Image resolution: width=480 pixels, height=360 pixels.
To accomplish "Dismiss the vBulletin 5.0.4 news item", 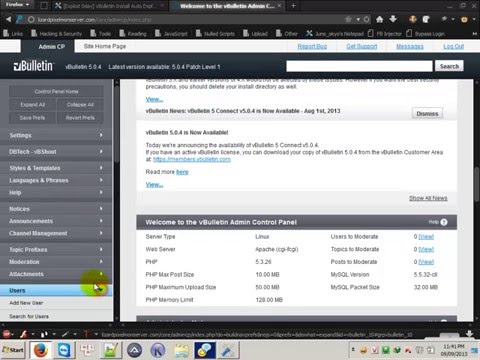I will [x=427, y=114].
